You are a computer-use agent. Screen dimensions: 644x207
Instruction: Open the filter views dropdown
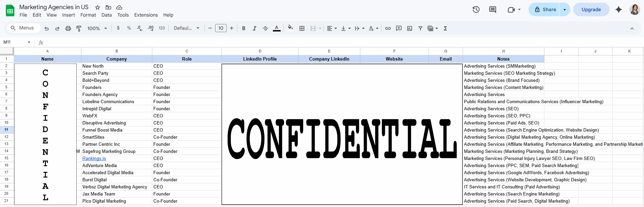click(433, 28)
